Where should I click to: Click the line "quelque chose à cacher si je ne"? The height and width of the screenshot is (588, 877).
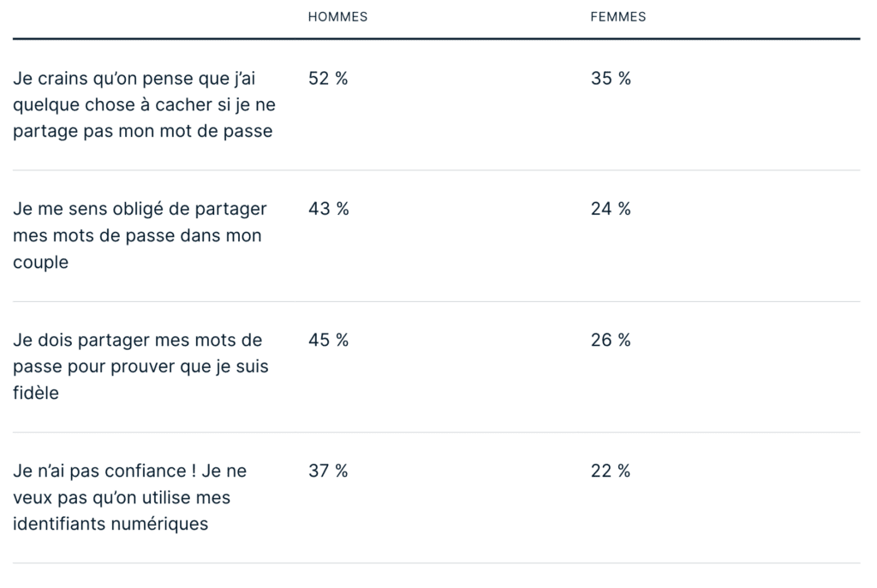click(x=144, y=105)
